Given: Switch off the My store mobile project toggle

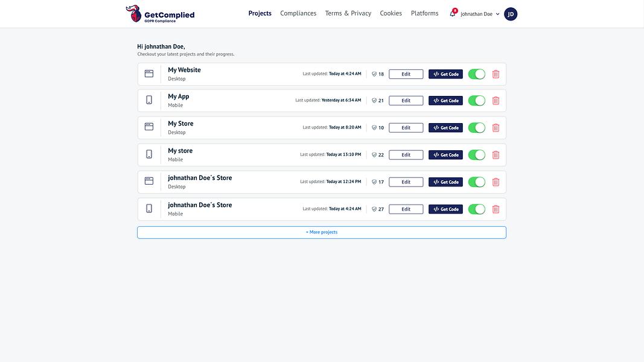Looking at the screenshot, I should (x=477, y=154).
